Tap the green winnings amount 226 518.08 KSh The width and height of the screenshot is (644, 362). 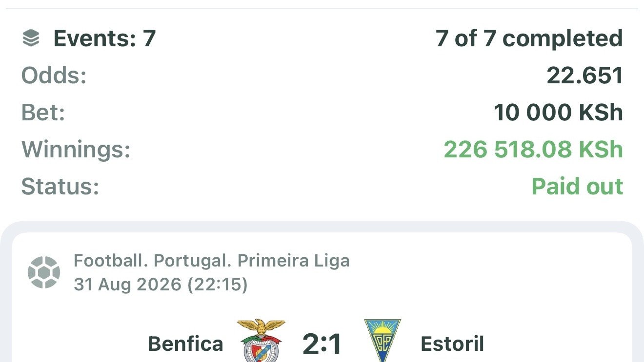(x=533, y=150)
